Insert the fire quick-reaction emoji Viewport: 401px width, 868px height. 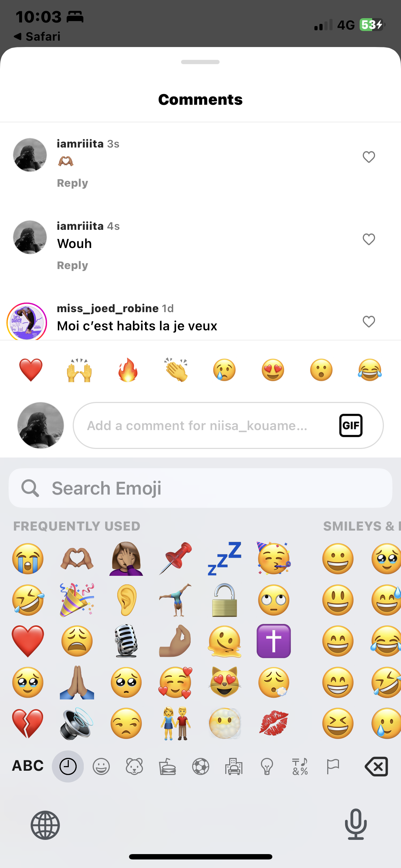(128, 370)
